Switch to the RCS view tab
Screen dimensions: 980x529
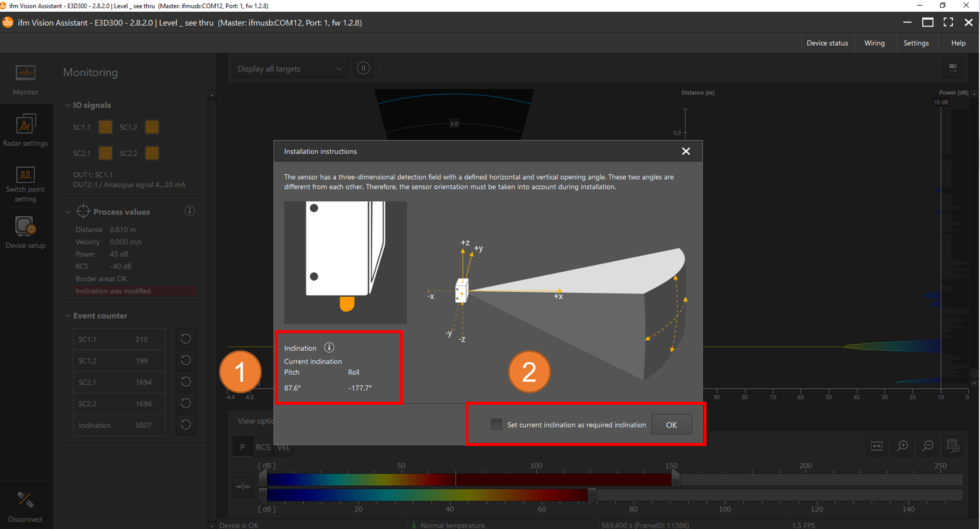(x=262, y=447)
